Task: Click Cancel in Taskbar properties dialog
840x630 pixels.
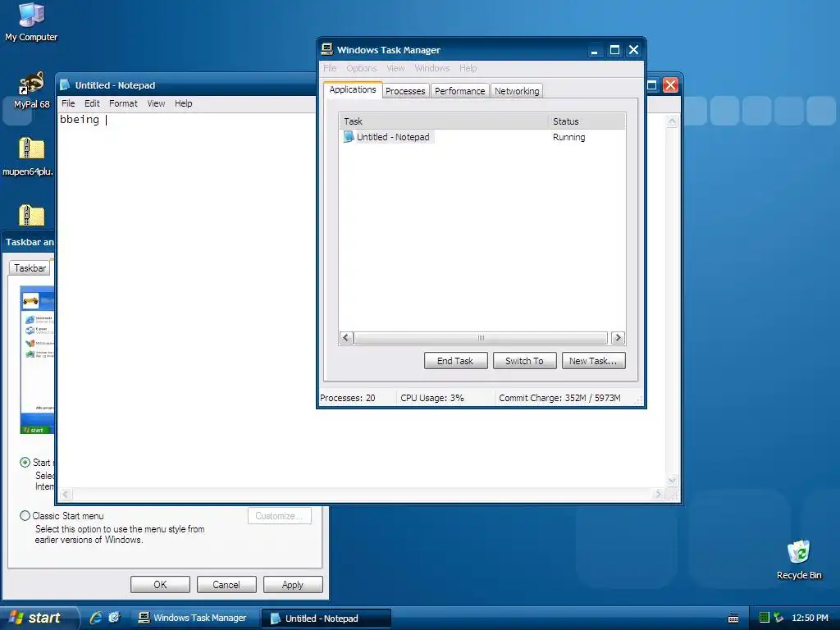Action: pyautogui.click(x=226, y=584)
